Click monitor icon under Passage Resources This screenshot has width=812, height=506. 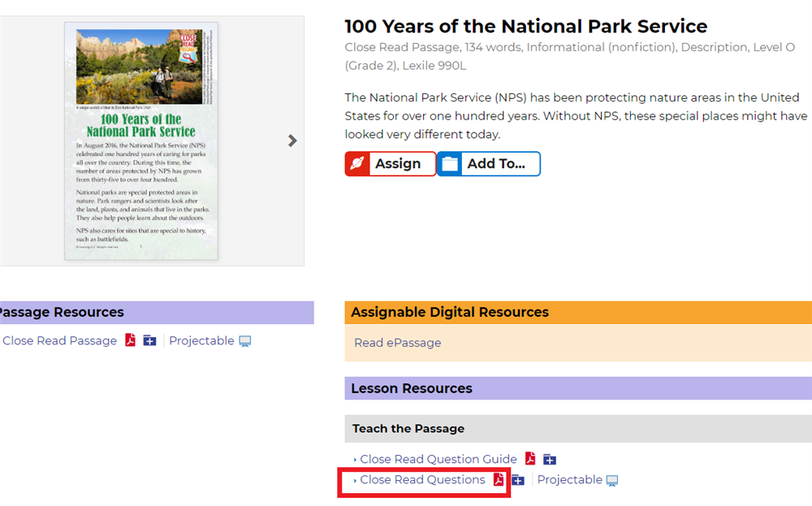click(x=244, y=341)
